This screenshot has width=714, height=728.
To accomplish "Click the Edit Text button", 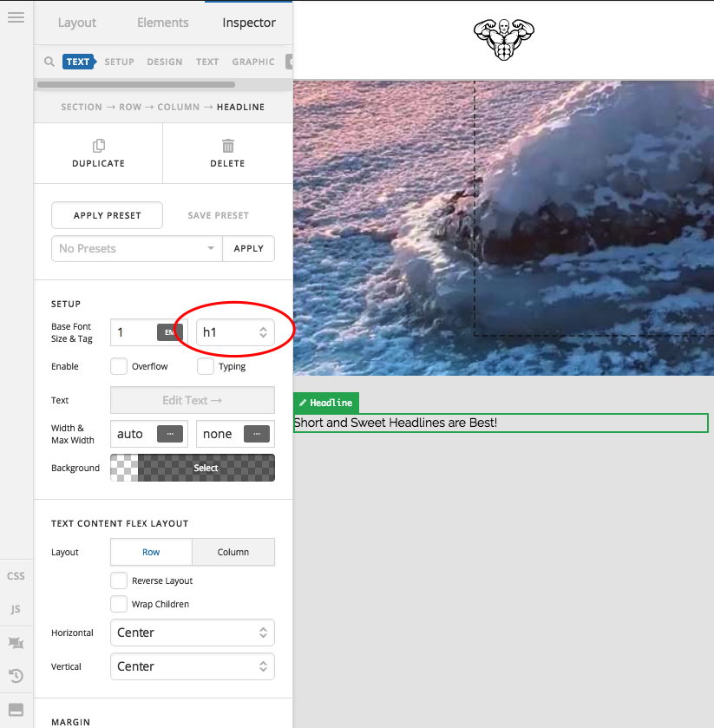I will click(193, 400).
